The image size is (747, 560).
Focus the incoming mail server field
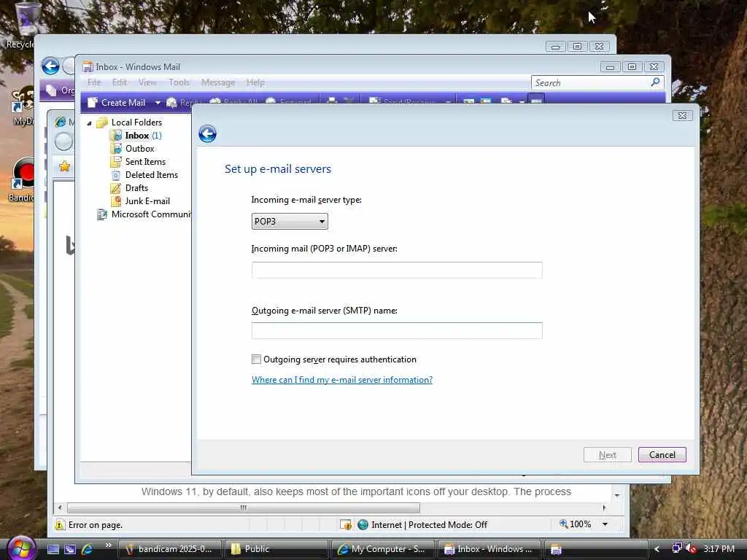pos(397,270)
